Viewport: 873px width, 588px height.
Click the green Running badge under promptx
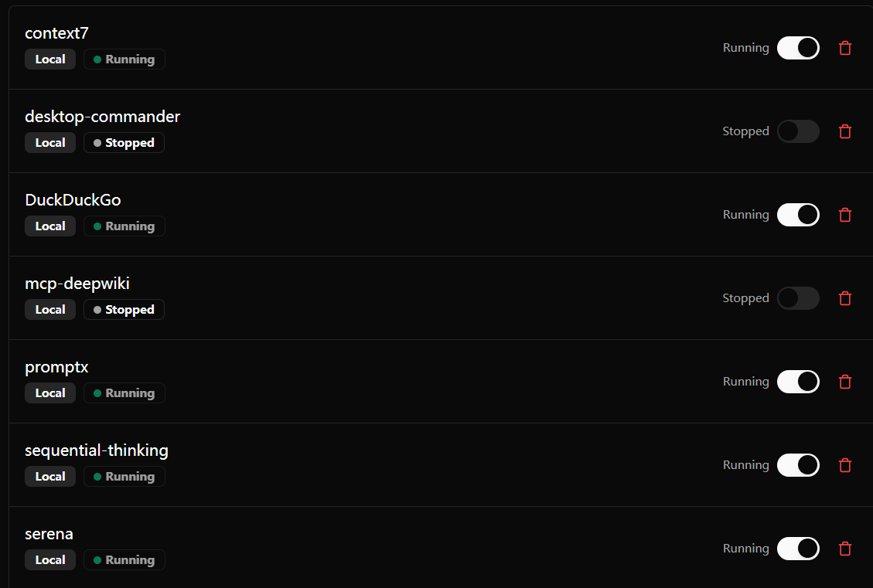click(x=124, y=393)
